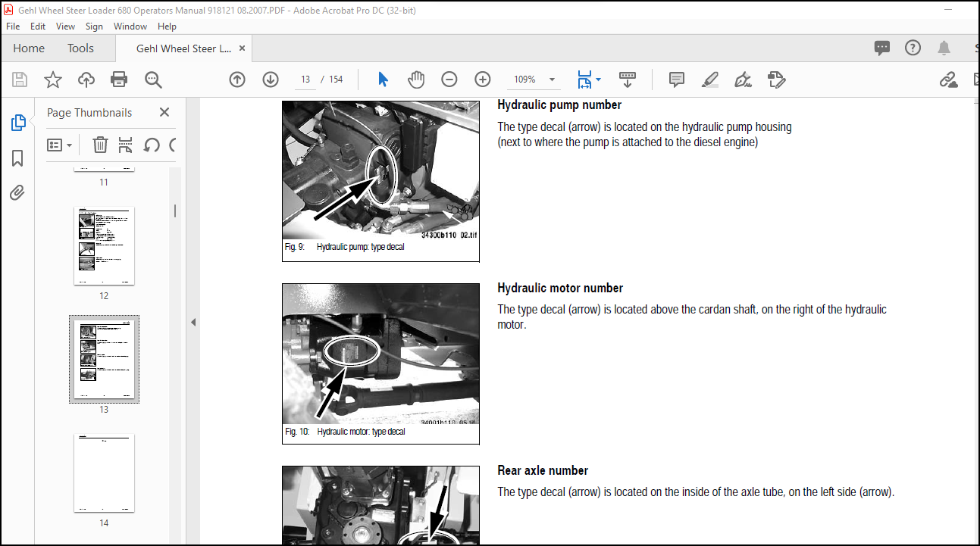Click the hydraulic motor photo figure
980x546 pixels.
[x=380, y=354]
